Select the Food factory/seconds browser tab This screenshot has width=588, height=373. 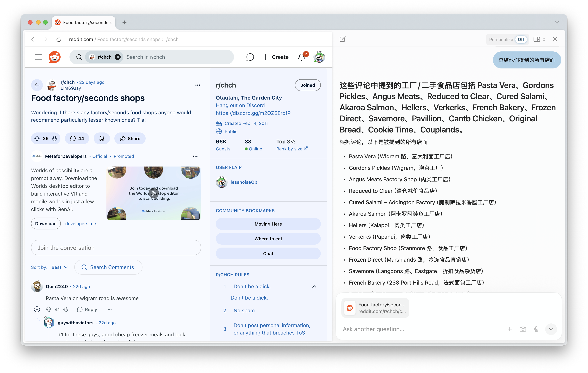point(84,23)
